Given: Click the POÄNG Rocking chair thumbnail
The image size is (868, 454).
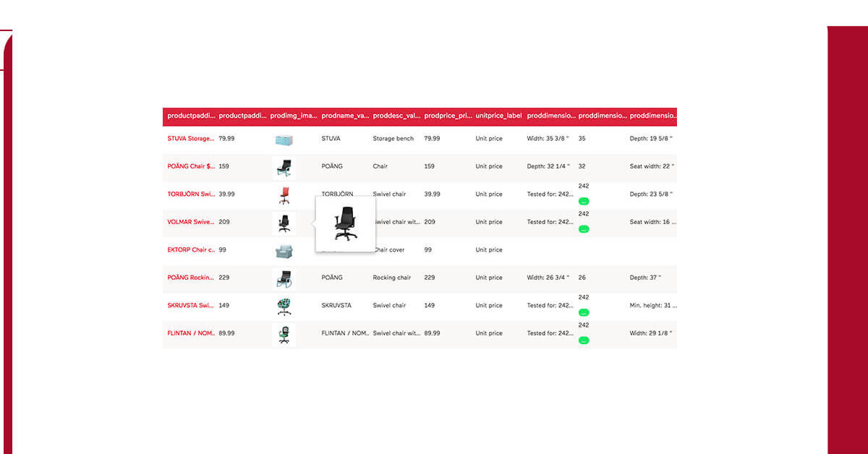Looking at the screenshot, I should (x=284, y=278).
